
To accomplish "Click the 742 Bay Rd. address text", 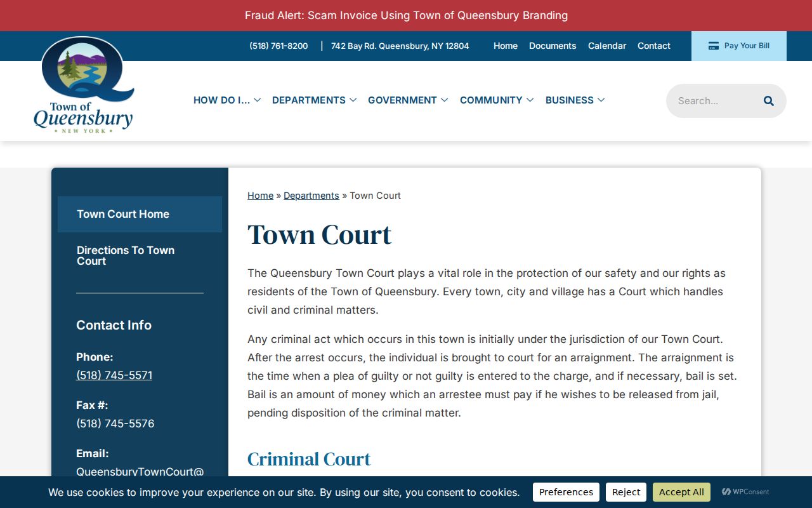I will click(x=400, y=46).
